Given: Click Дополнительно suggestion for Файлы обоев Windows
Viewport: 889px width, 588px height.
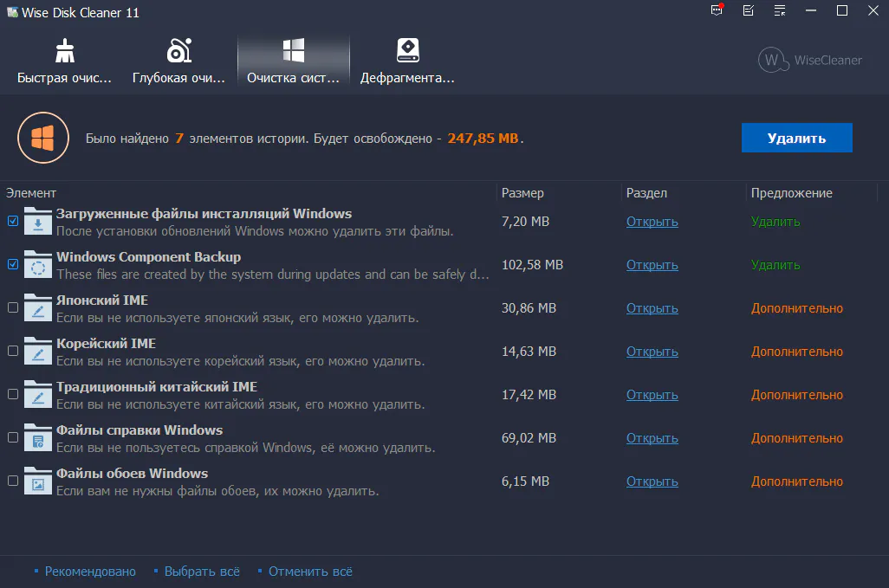Looking at the screenshot, I should tap(797, 481).
